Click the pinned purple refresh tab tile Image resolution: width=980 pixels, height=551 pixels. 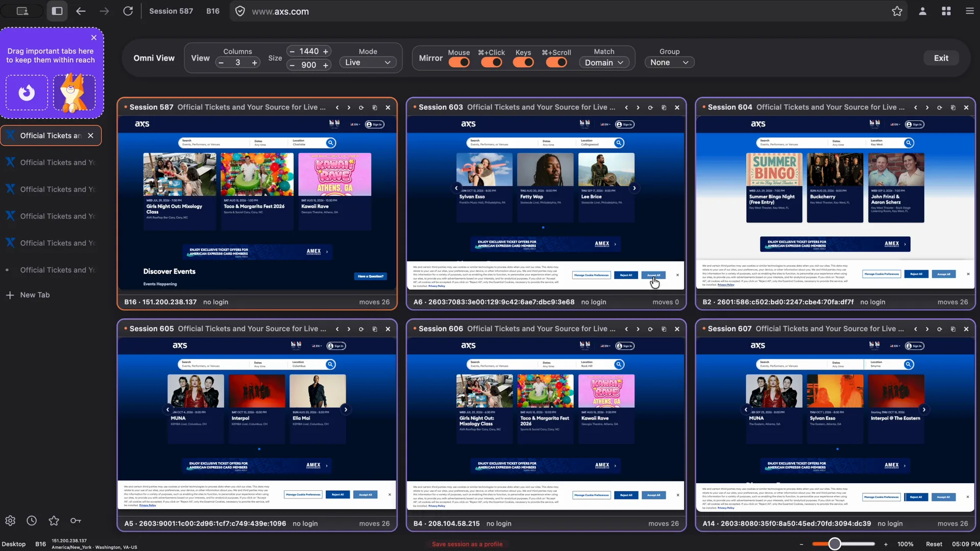pyautogui.click(x=27, y=93)
